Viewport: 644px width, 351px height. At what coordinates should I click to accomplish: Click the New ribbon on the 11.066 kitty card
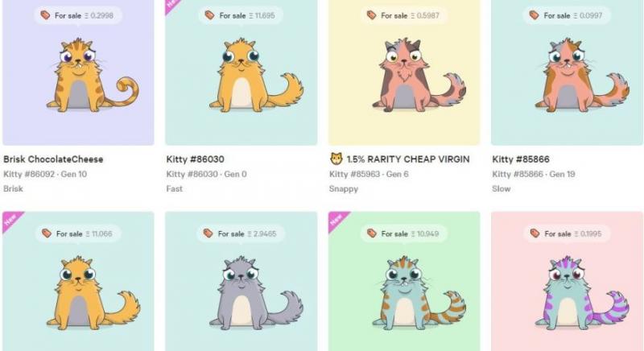tap(10, 220)
